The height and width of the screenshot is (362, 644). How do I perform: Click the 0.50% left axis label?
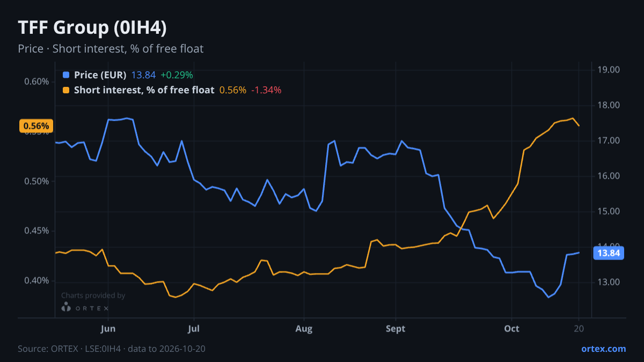point(36,181)
